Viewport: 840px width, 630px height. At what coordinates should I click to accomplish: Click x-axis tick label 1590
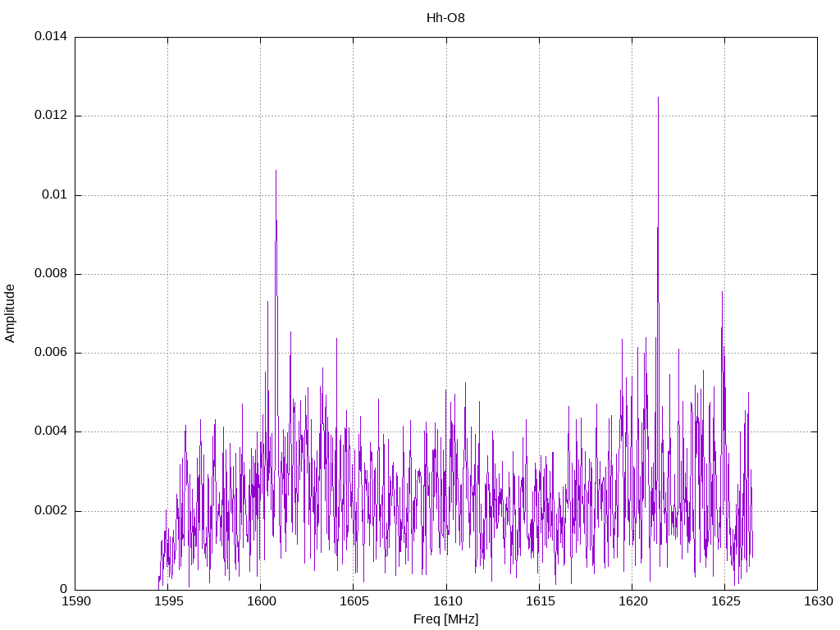coord(76,601)
